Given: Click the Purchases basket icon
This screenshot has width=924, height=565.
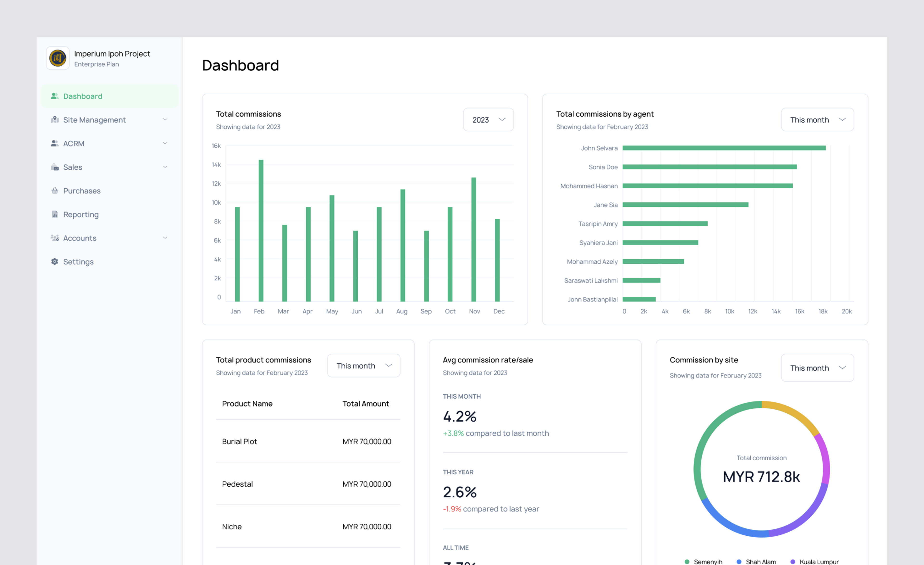Looking at the screenshot, I should coord(55,191).
